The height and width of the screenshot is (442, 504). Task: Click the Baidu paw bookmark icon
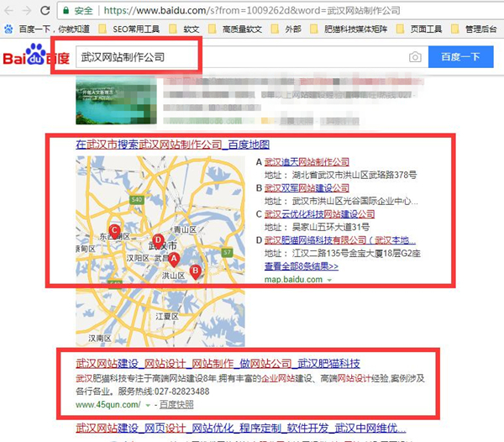(8, 29)
